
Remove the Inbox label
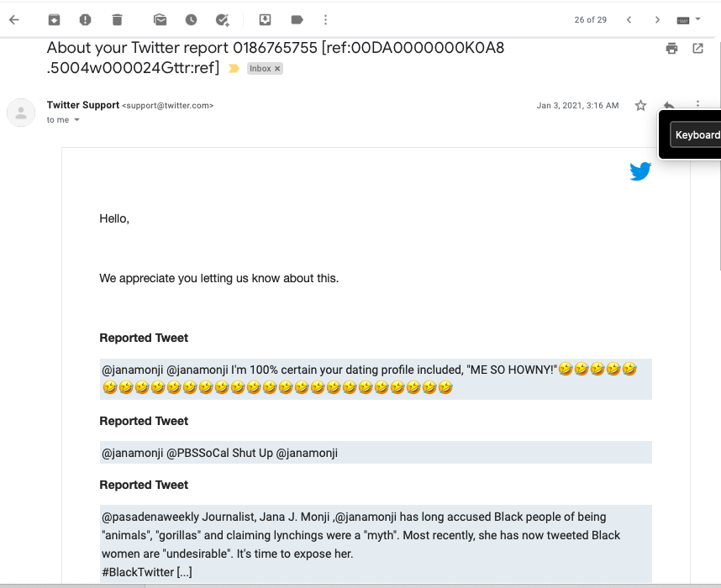pyautogui.click(x=277, y=69)
